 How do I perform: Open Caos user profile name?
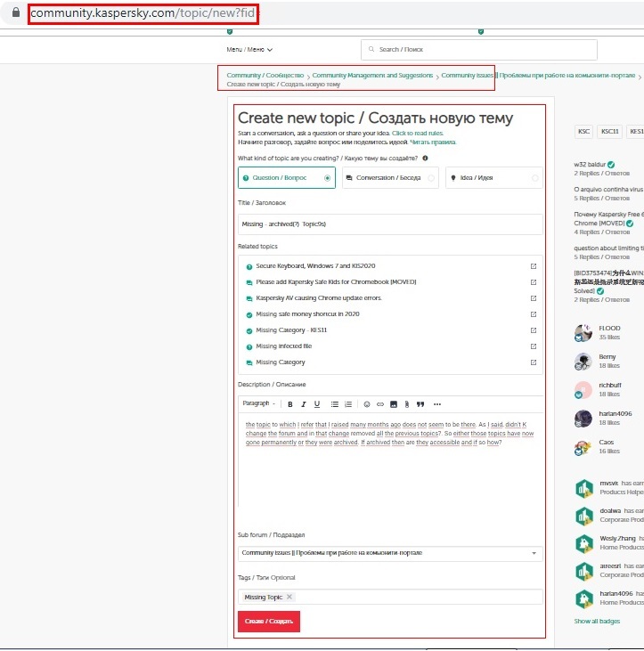tap(607, 443)
